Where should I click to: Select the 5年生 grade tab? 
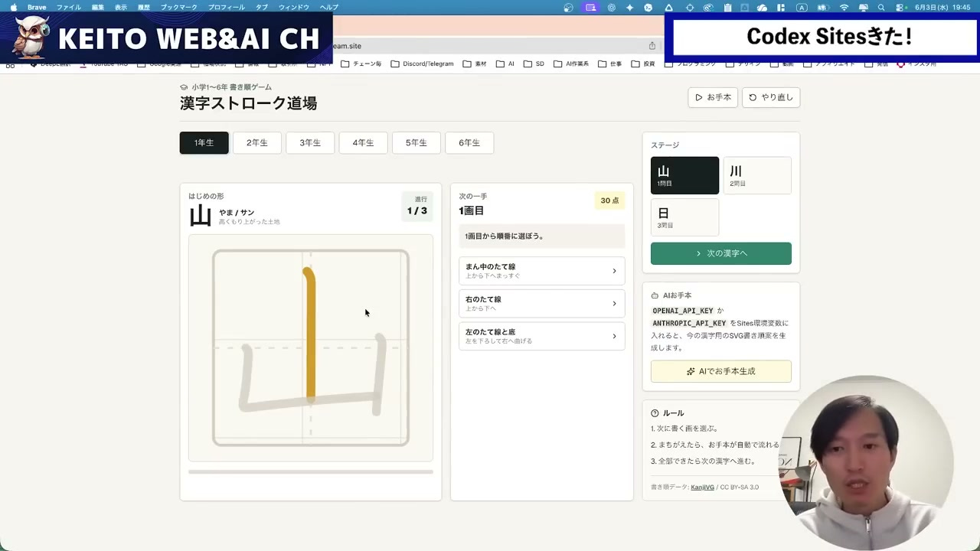click(x=416, y=143)
